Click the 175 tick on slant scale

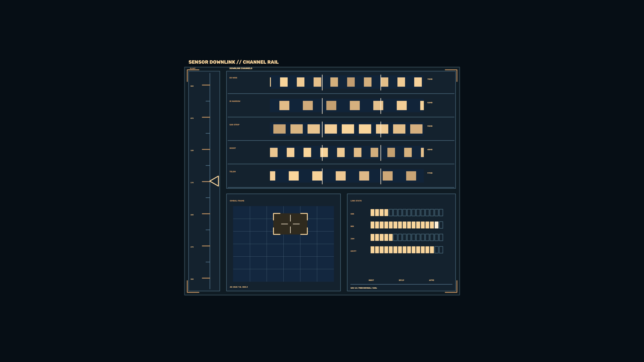(192, 183)
